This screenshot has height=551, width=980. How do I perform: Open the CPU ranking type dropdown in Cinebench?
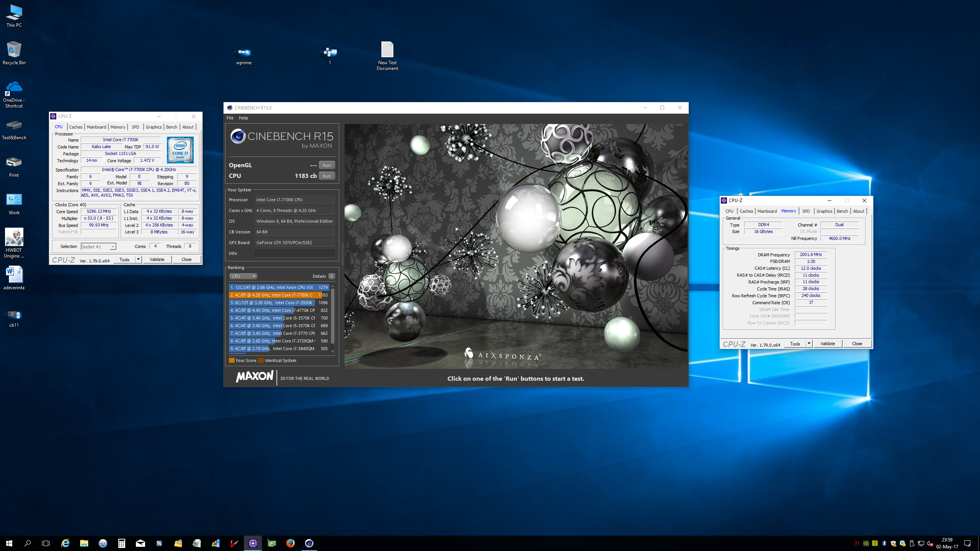pyautogui.click(x=243, y=276)
